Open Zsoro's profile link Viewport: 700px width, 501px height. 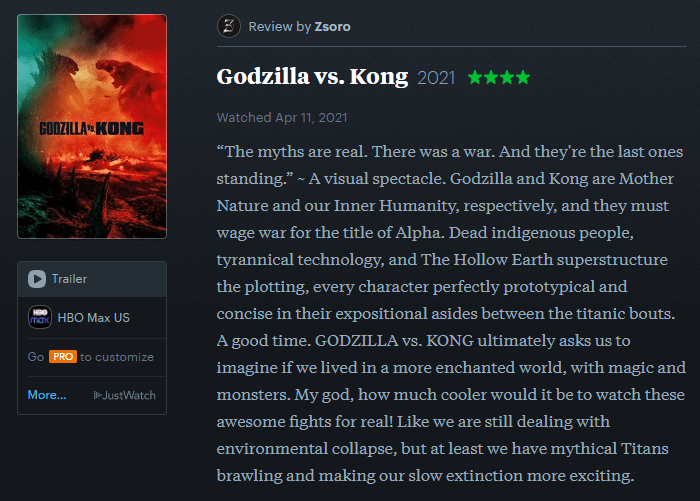332,27
